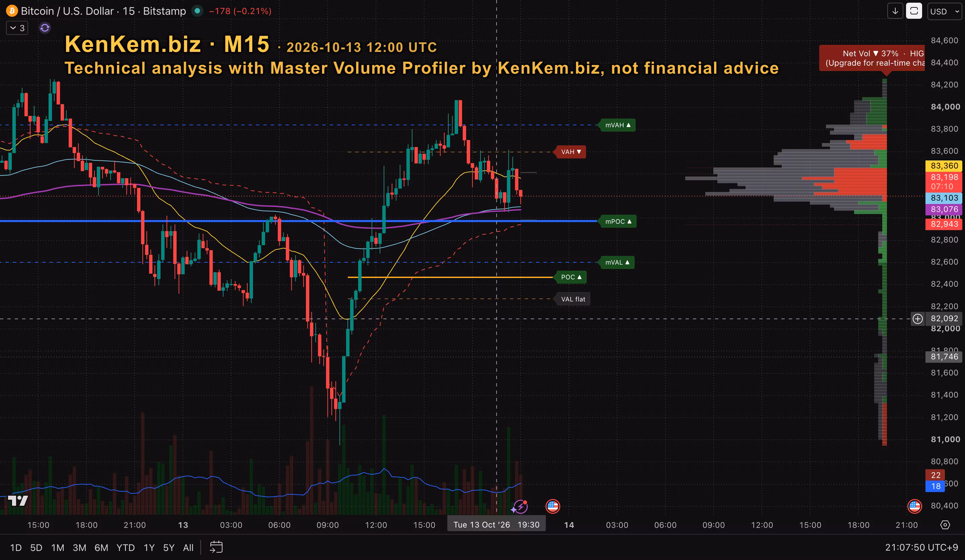Select the 1M time range
Screen dimensions: 965x560
click(57, 548)
